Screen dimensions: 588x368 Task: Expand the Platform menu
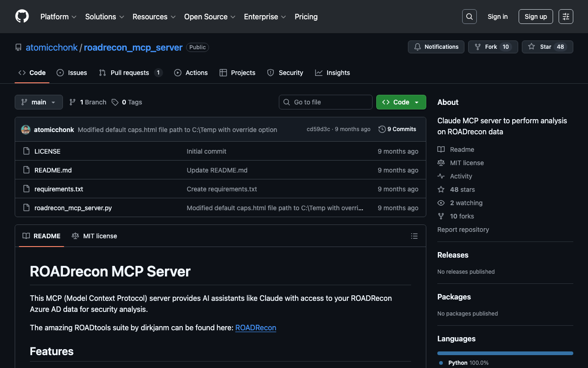[x=58, y=17]
